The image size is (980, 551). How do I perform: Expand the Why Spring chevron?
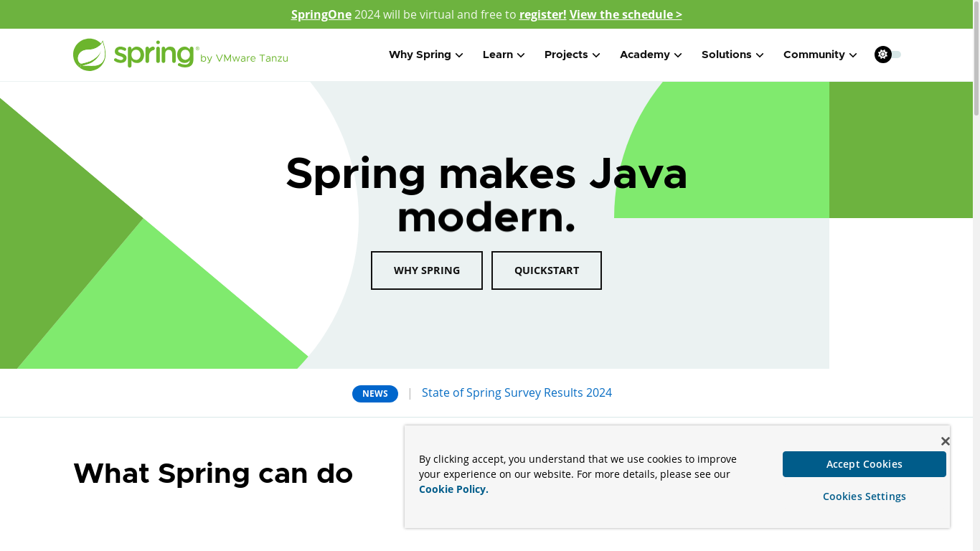pos(459,55)
